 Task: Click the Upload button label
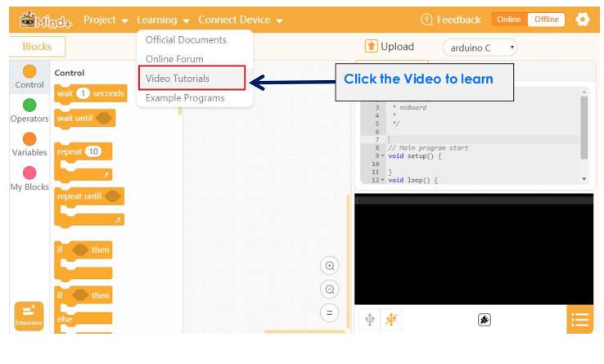[x=397, y=47]
